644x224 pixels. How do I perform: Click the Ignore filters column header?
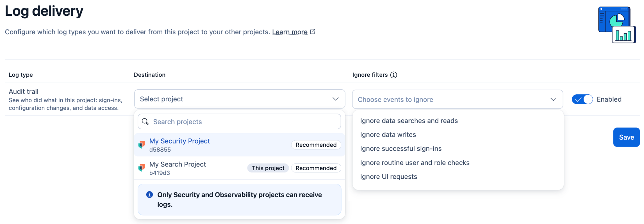point(370,75)
